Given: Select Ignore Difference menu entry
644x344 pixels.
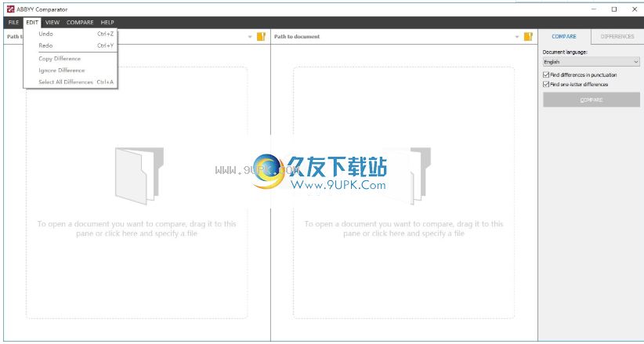Looking at the screenshot, I should 71,71.
